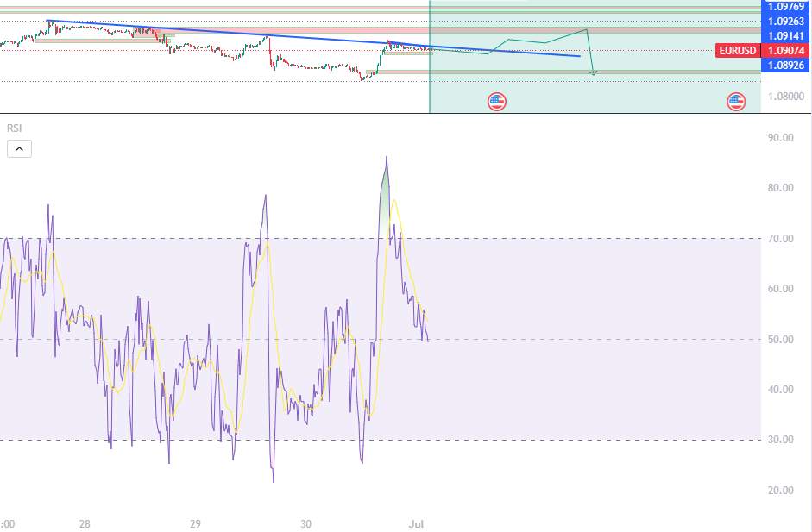
Task: Open the first US economic event icon
Action: pos(497,102)
